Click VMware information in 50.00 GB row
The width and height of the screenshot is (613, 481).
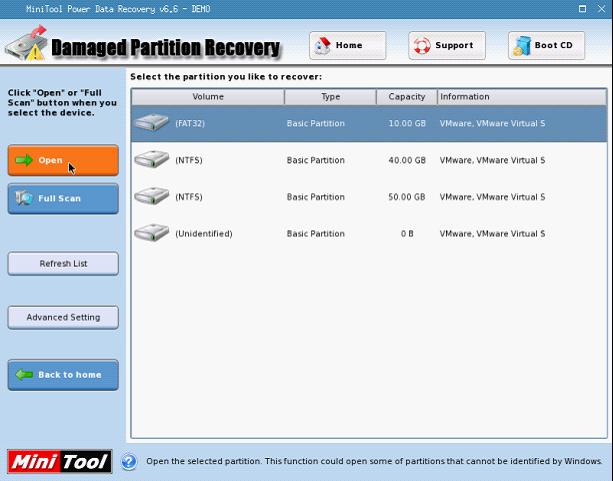tap(492, 197)
